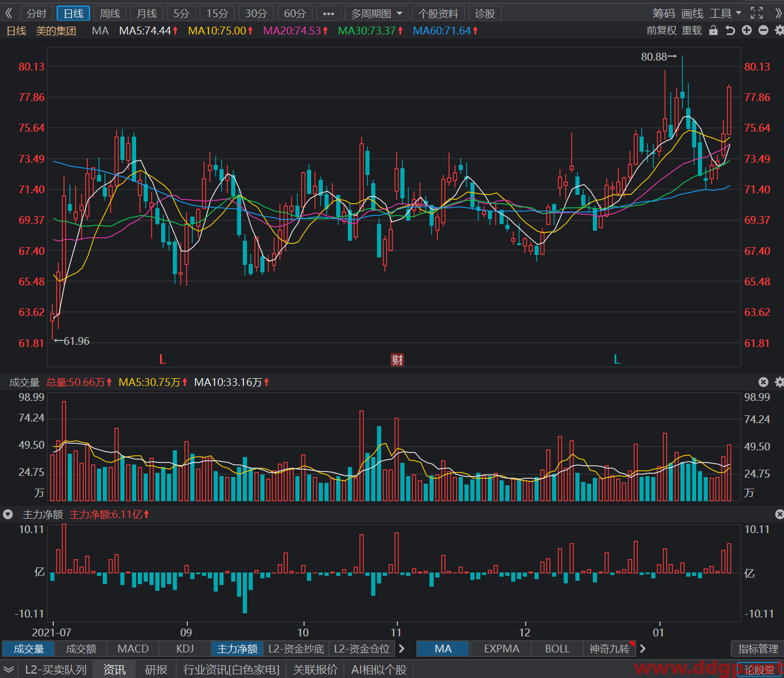This screenshot has width=784, height=678.
Task: Open the 研报 research reports tab
Action: [156, 670]
